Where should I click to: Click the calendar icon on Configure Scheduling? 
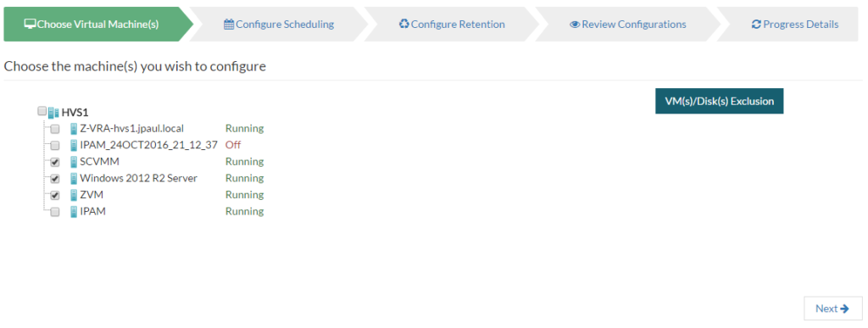tap(229, 25)
